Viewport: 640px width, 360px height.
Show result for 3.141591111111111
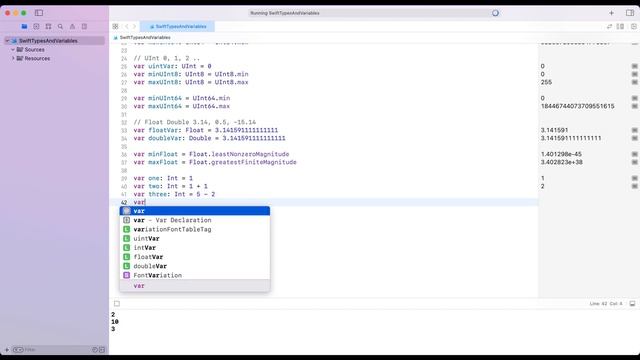634,138
